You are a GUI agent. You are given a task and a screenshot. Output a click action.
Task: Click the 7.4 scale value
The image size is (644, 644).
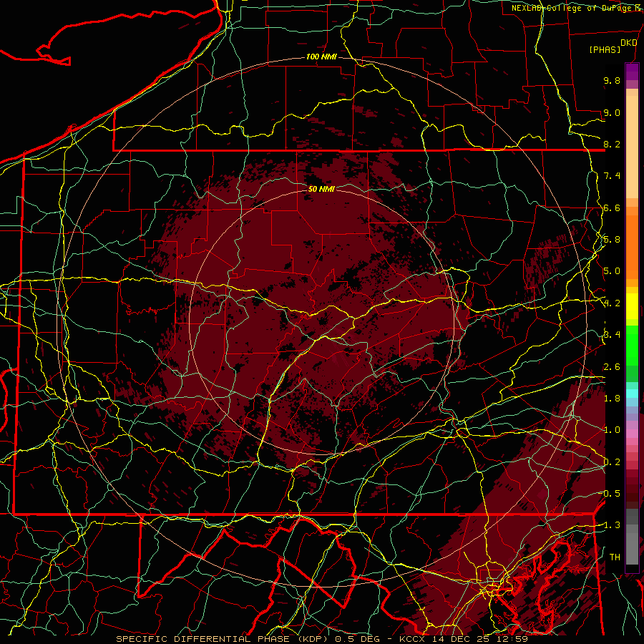612,176
